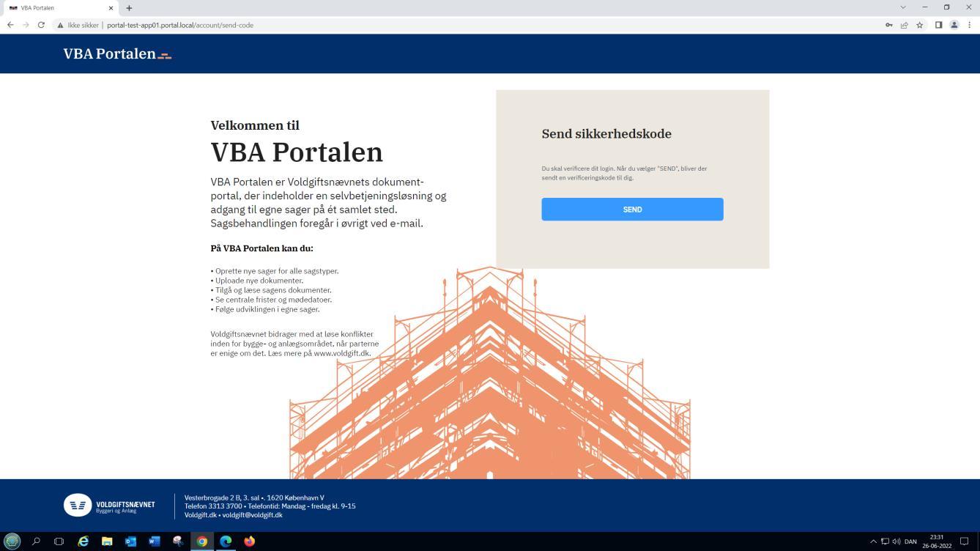980x551 pixels.
Task: Bookmark this page with the star
Action: pyautogui.click(x=920, y=25)
